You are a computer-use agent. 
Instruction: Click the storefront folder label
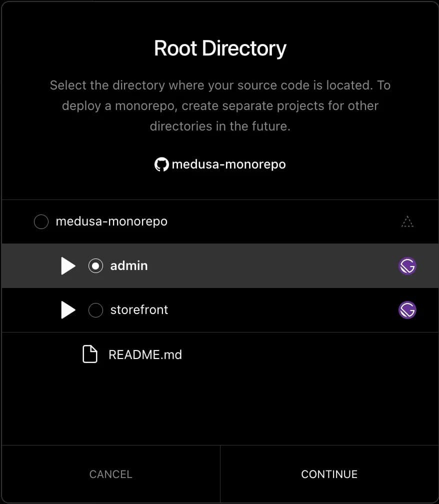pos(139,310)
